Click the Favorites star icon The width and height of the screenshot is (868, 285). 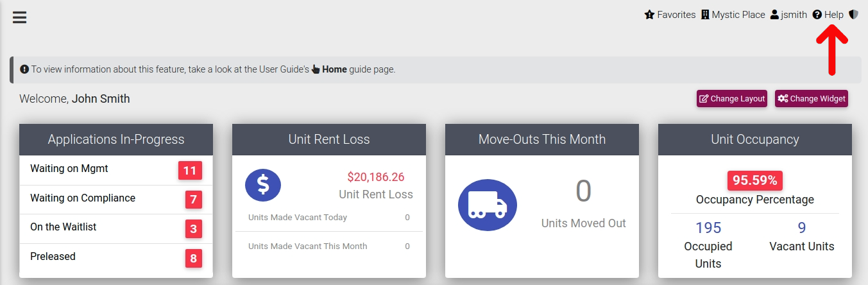pyautogui.click(x=649, y=15)
